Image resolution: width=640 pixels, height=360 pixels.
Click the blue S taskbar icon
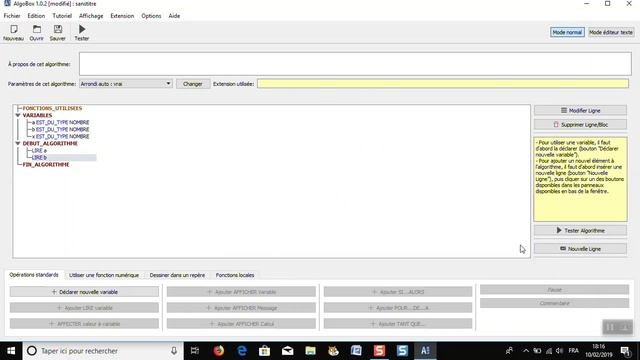coord(402,351)
